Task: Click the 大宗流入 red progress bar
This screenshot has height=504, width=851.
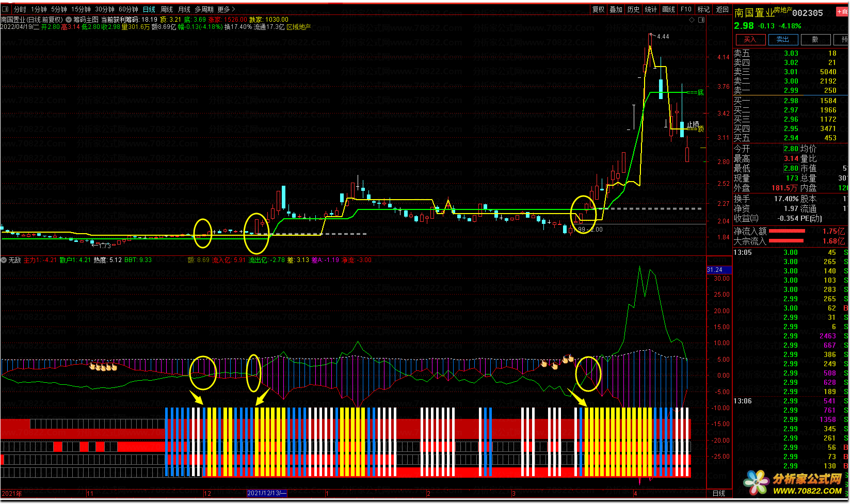Action: (x=787, y=241)
